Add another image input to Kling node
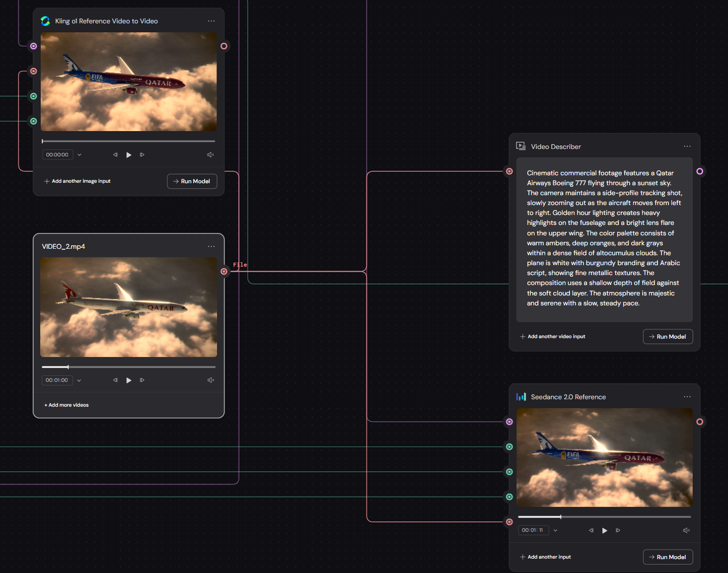This screenshot has height=573, width=728. pos(77,181)
